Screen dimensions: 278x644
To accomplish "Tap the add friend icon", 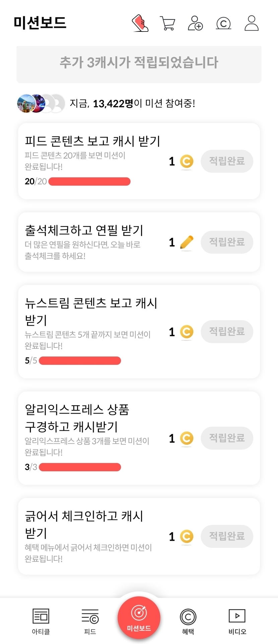I will [195, 23].
